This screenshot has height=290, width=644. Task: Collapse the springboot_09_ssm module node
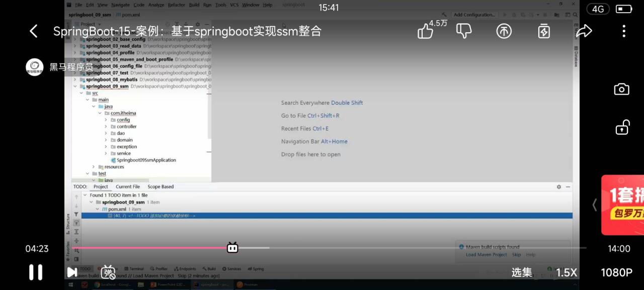(x=75, y=86)
